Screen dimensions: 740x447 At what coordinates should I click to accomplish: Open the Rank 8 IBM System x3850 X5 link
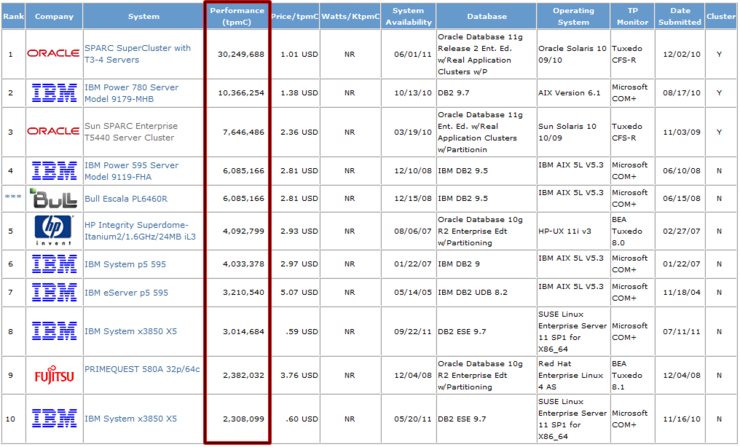pos(131,331)
